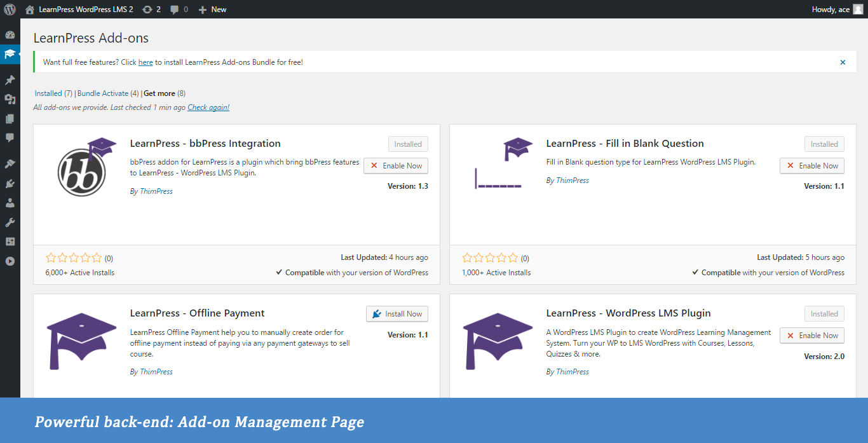Image resolution: width=868 pixels, height=443 pixels.
Task: Click the 'Check again!' link
Action: click(x=208, y=107)
